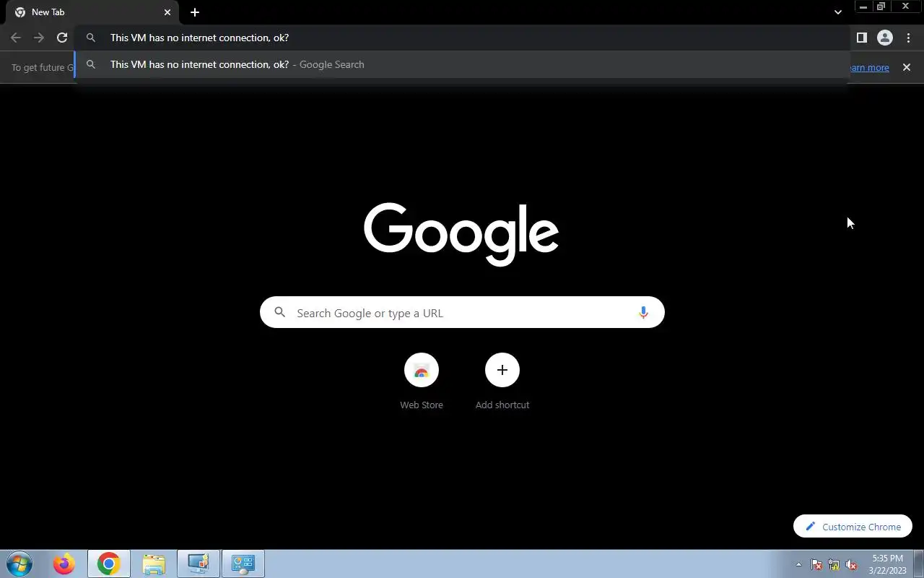Image resolution: width=924 pixels, height=578 pixels.
Task: Reload the page with the refresh icon
Action: (62, 38)
